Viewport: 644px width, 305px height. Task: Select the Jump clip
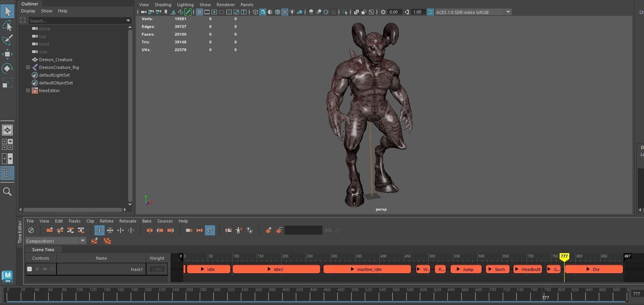point(466,269)
